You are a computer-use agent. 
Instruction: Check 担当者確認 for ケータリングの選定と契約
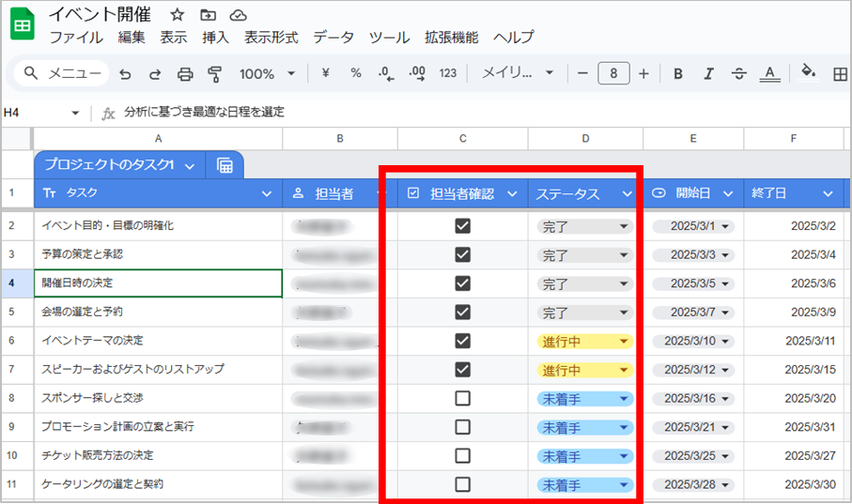462,484
